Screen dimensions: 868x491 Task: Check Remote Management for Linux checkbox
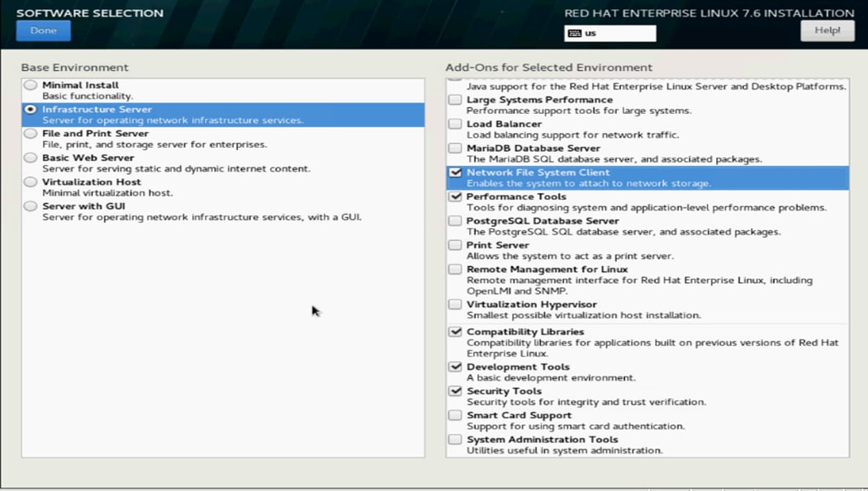tap(455, 269)
